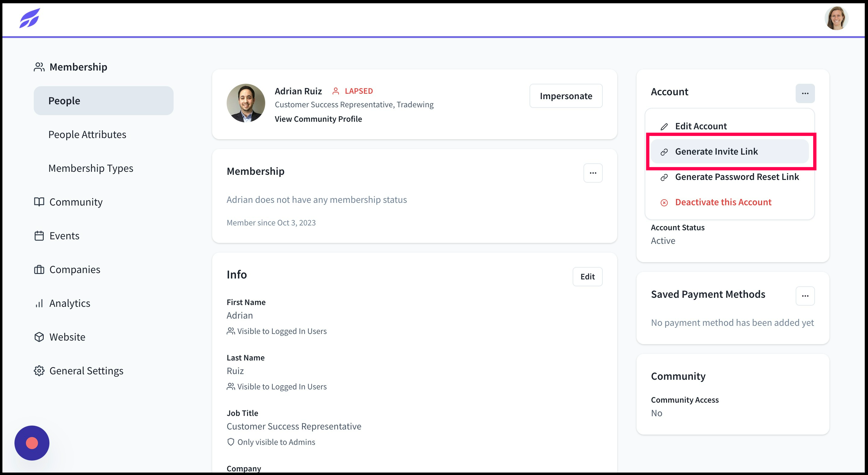Click the Community book icon
The height and width of the screenshot is (475, 868).
[x=39, y=202]
